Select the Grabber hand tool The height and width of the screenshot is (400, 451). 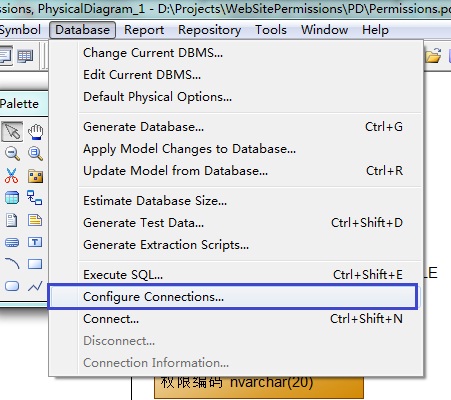35,132
